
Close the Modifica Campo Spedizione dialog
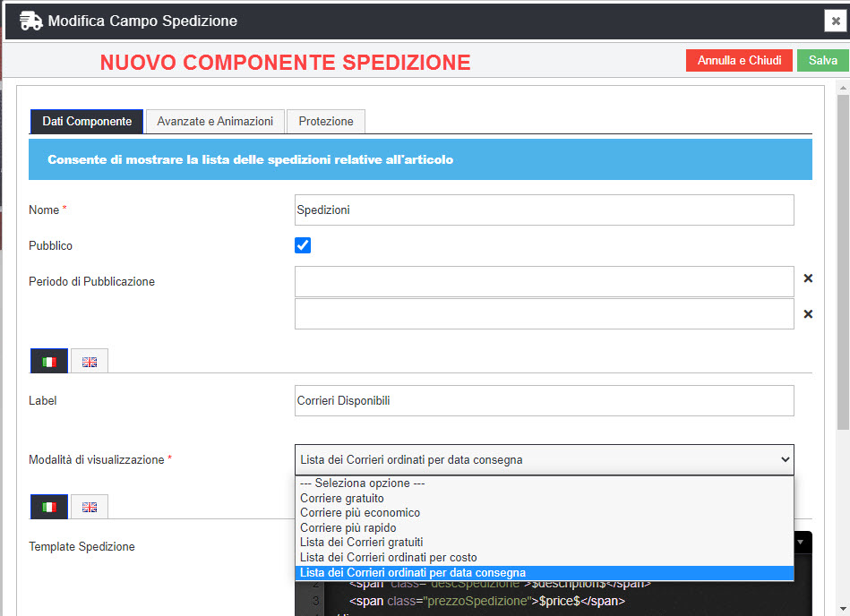(833, 21)
